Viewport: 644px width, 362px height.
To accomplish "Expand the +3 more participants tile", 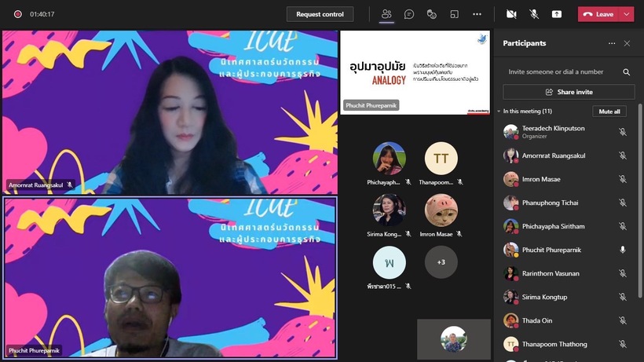I will point(441,262).
